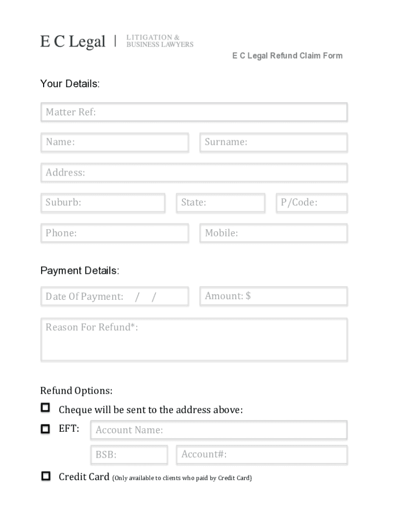Click the Matter Ref input field
The image size is (400, 532).
click(x=194, y=112)
